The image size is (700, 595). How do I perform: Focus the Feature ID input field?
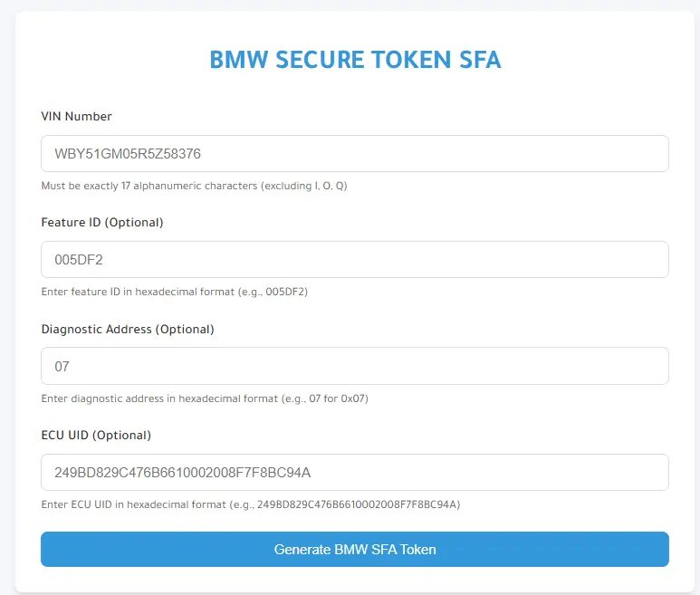point(355,259)
